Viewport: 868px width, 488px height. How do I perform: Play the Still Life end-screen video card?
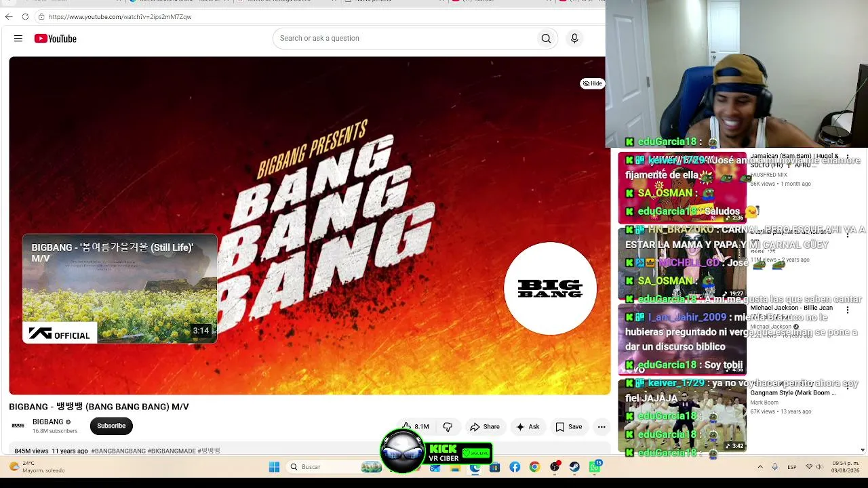119,289
